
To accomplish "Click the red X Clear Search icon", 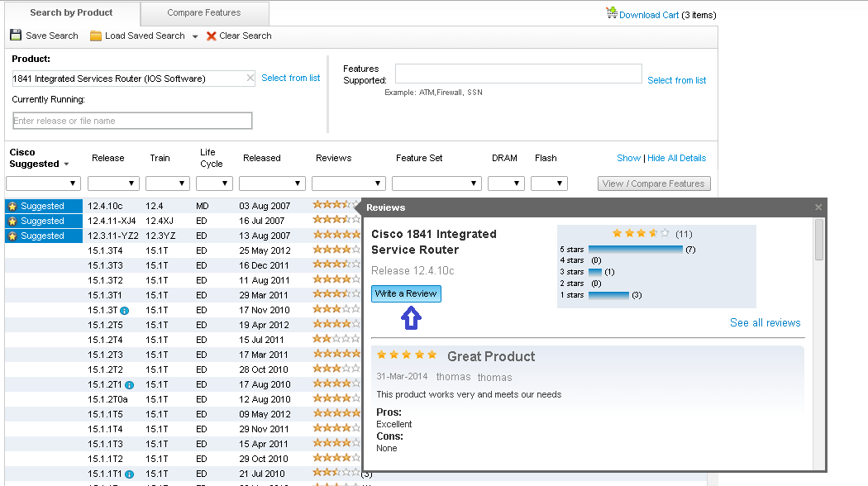I will 211,36.
